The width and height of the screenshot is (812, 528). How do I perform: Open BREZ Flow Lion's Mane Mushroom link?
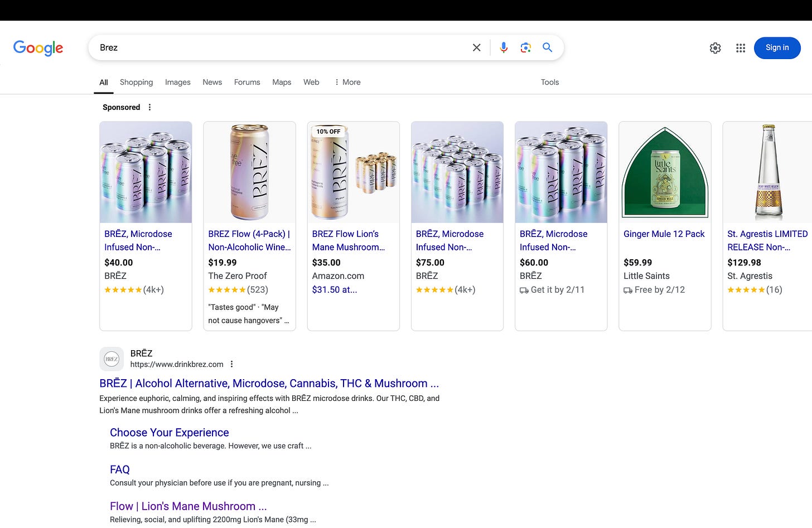click(349, 240)
